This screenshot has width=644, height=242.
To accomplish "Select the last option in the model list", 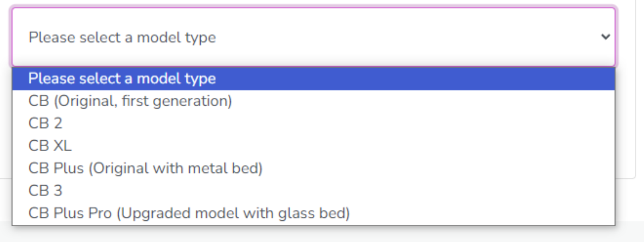I will (189, 213).
